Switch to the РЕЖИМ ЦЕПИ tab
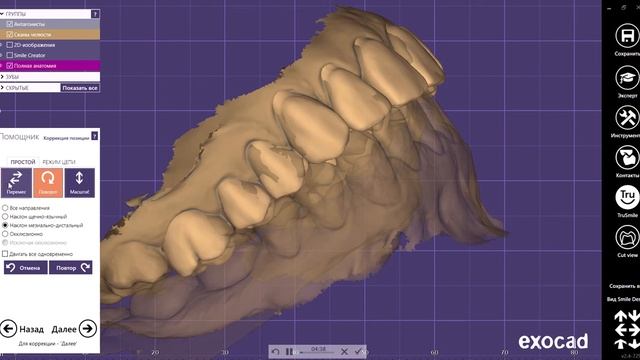Viewport: 640px width, 360px height. tap(59, 162)
